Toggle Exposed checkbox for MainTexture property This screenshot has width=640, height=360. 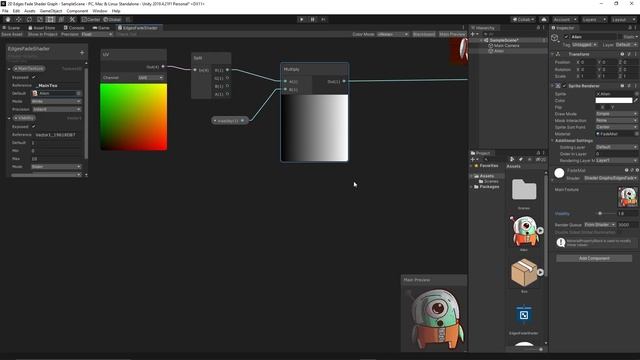point(34,77)
